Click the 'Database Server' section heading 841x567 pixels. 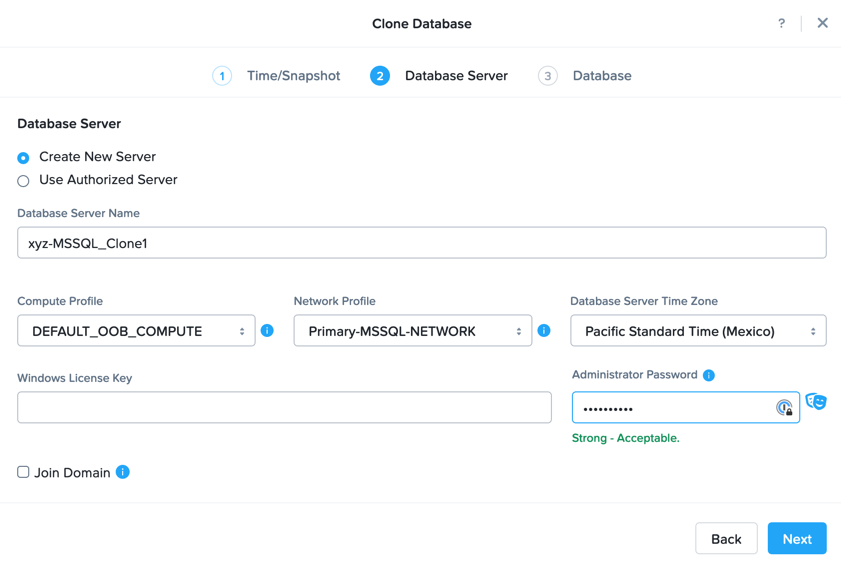(x=69, y=124)
